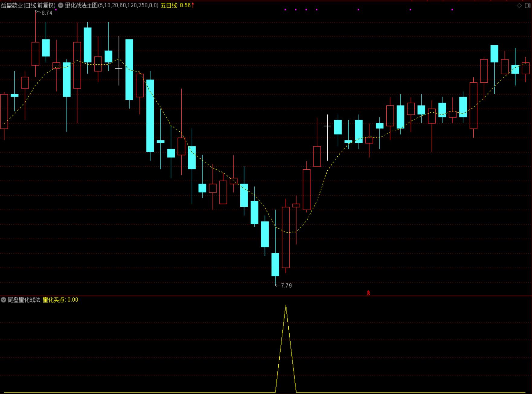Open the 量化战法主图 indicator dropdown arrow

pyautogui.click(x=60, y=5)
